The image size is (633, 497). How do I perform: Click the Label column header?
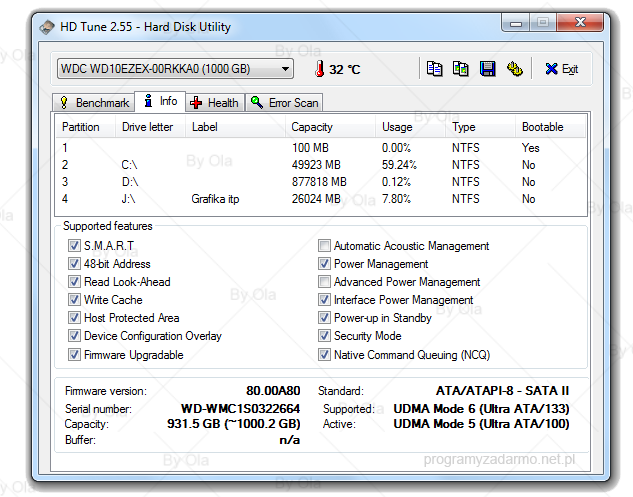point(235,127)
